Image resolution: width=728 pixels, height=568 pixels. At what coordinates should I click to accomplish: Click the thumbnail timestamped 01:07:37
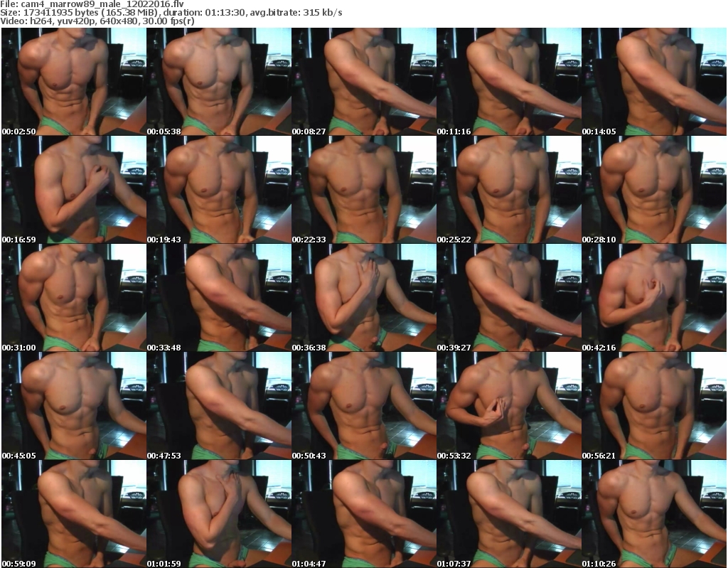pyautogui.click(x=509, y=514)
